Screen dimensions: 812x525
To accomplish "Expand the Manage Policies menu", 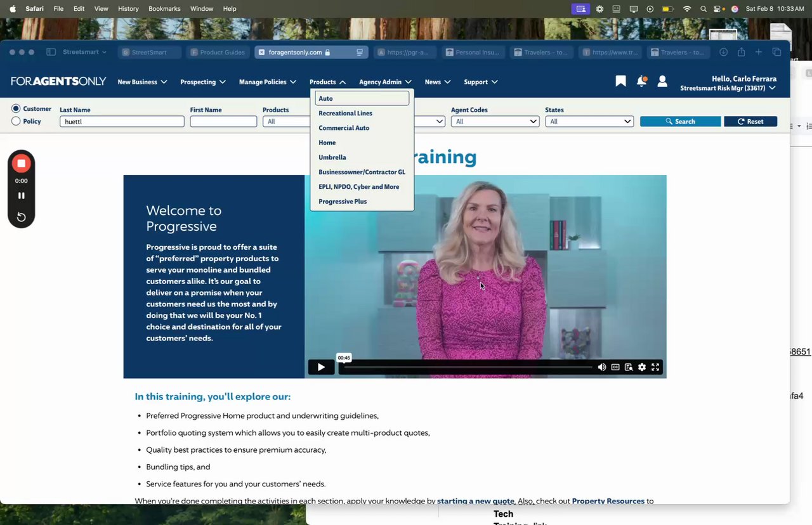I will pos(268,82).
